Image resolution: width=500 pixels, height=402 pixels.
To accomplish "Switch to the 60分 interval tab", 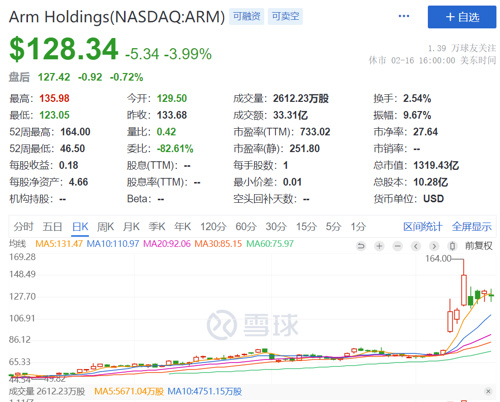I will 246,227.
